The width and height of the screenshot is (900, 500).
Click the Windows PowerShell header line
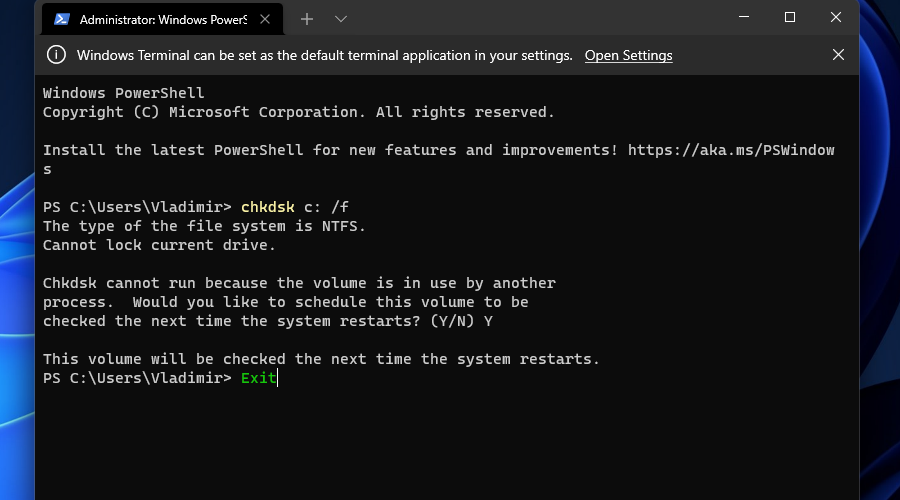click(123, 93)
